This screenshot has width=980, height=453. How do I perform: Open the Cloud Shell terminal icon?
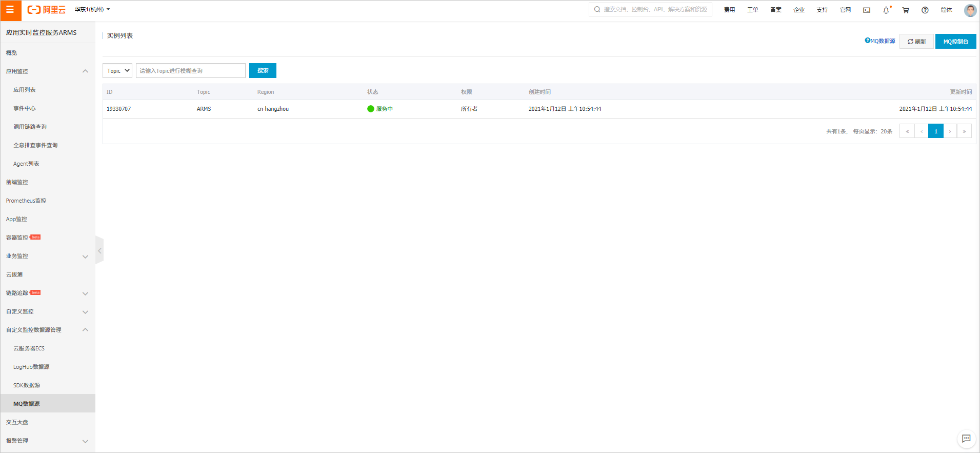click(867, 10)
